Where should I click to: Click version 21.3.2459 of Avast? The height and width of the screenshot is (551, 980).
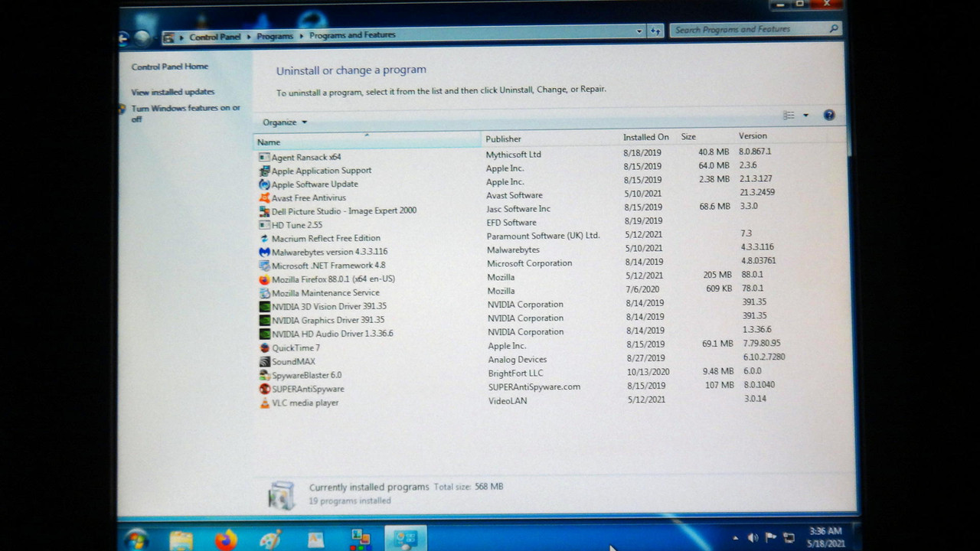pos(758,192)
